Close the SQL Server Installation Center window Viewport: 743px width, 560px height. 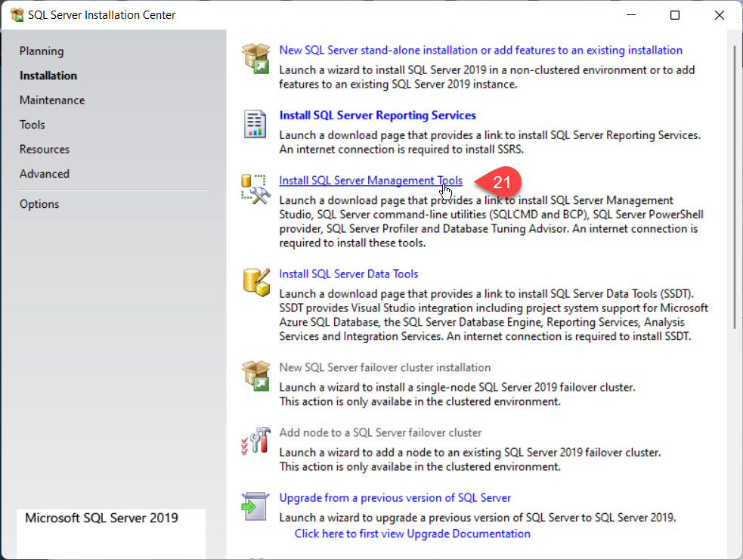[x=720, y=15]
